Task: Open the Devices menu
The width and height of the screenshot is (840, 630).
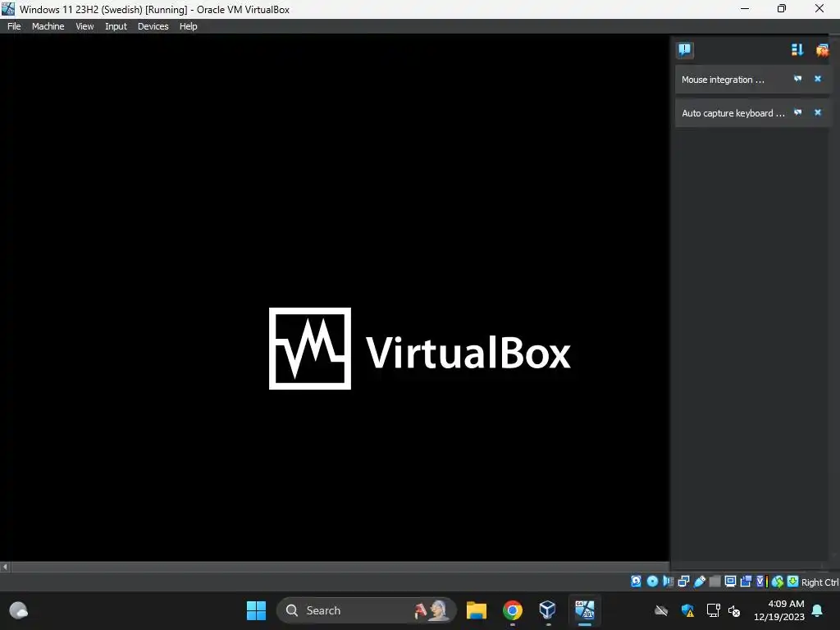Action: [x=153, y=26]
